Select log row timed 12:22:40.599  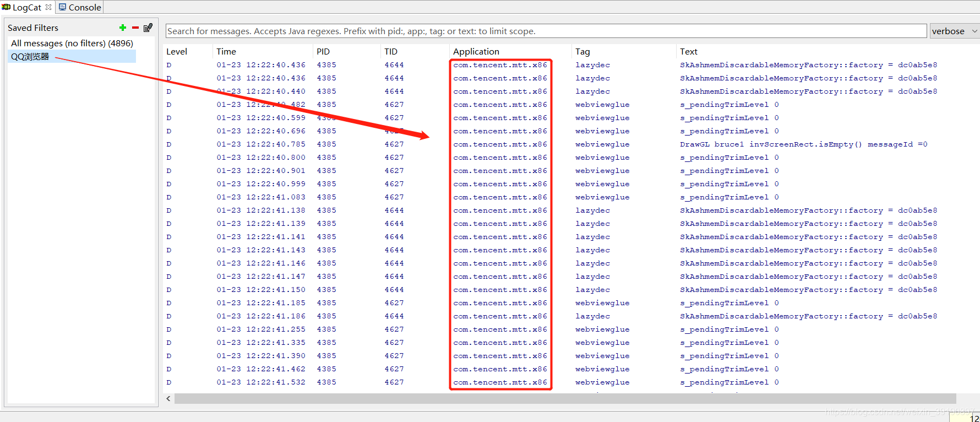pos(571,118)
